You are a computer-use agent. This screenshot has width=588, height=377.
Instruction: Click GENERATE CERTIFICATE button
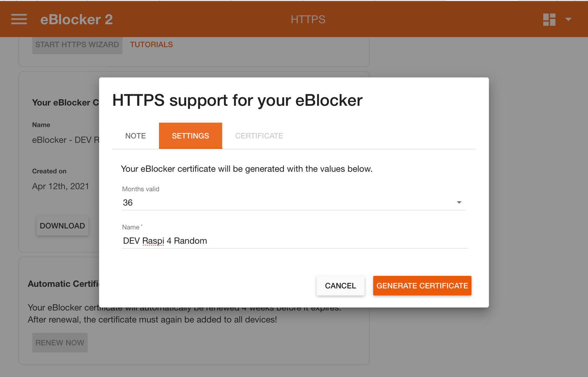tap(422, 286)
